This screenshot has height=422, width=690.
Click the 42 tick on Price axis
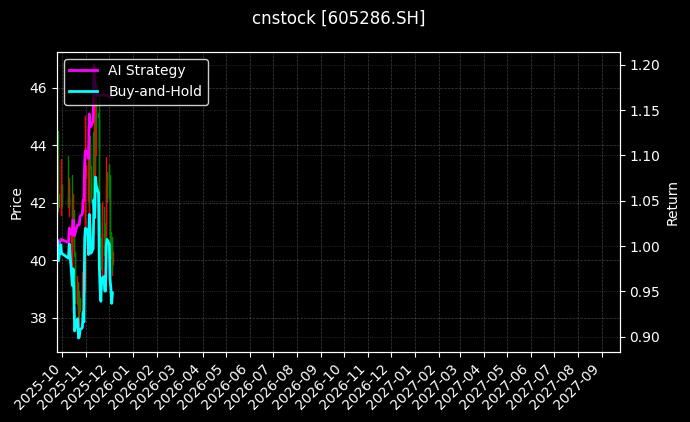(x=40, y=203)
